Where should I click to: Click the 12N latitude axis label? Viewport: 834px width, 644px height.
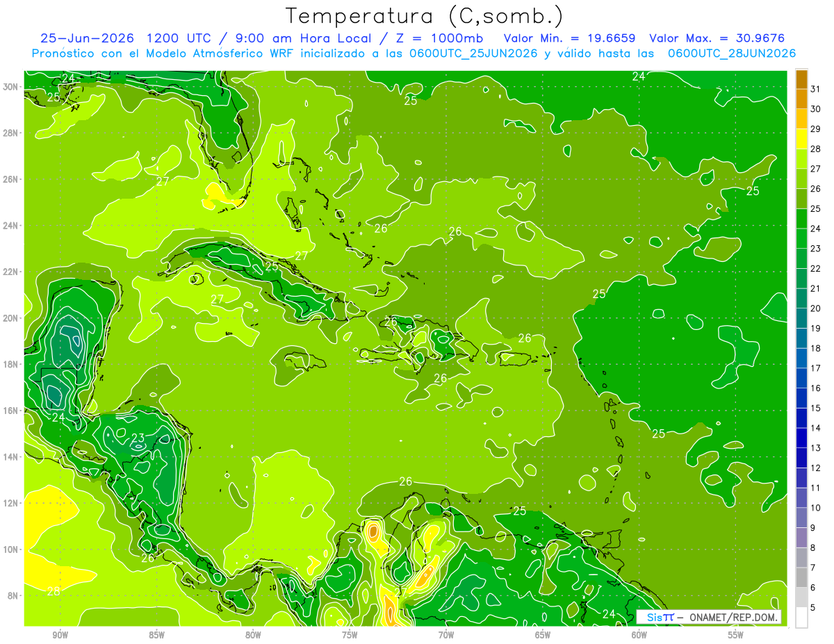tap(12, 502)
